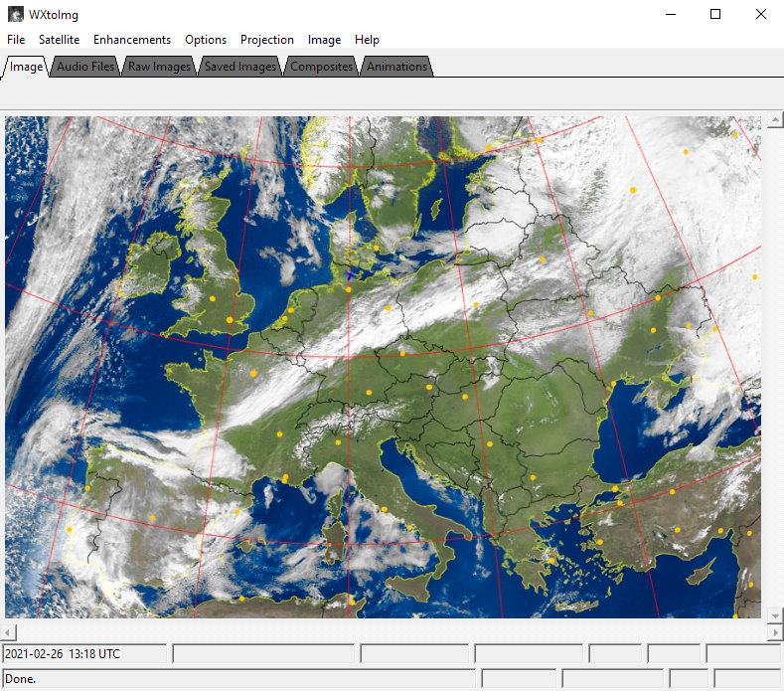The image size is (784, 691).
Task: Click the WXtoImg title bar app icon
Action: [16, 14]
